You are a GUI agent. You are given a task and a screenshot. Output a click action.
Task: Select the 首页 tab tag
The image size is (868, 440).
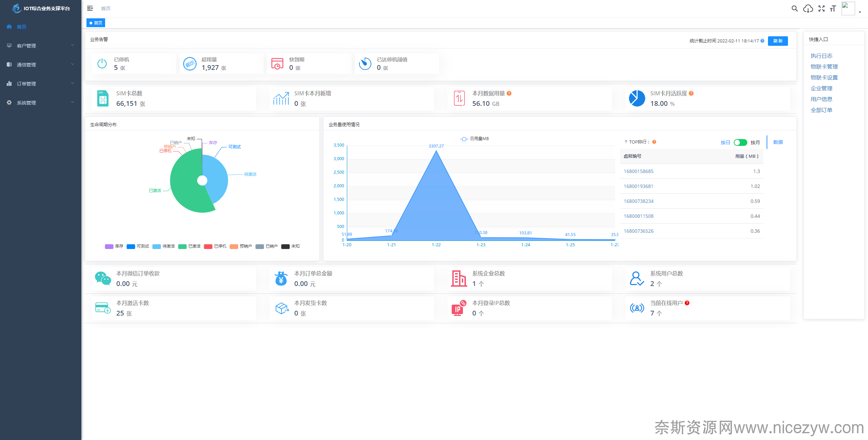pos(96,23)
